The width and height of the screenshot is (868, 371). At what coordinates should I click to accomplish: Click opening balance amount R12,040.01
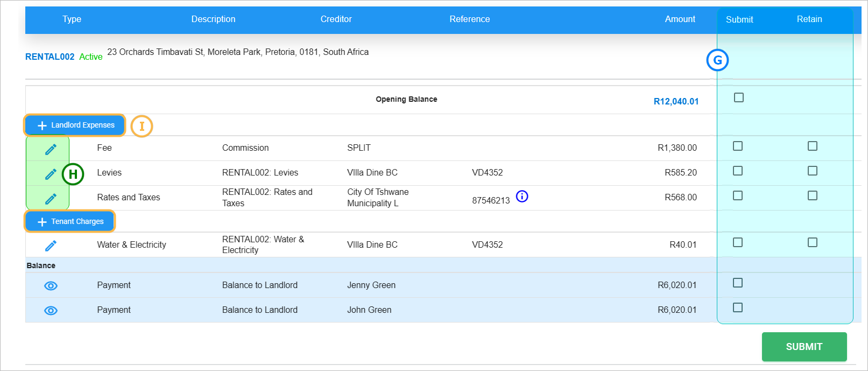(x=676, y=101)
